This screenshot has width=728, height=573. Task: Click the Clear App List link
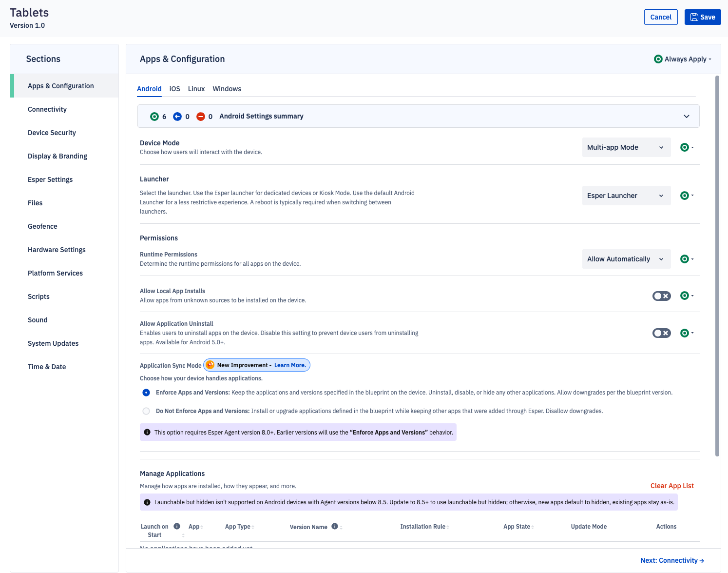tap(672, 486)
